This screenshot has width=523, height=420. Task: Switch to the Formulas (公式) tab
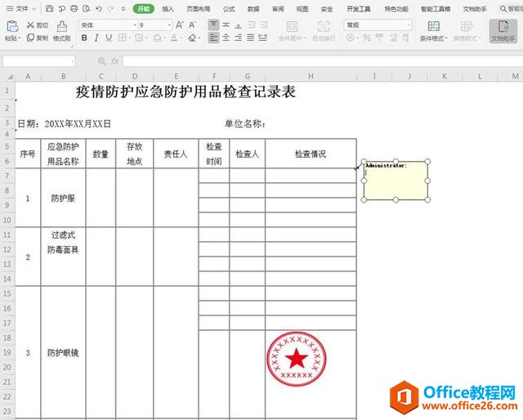point(229,9)
